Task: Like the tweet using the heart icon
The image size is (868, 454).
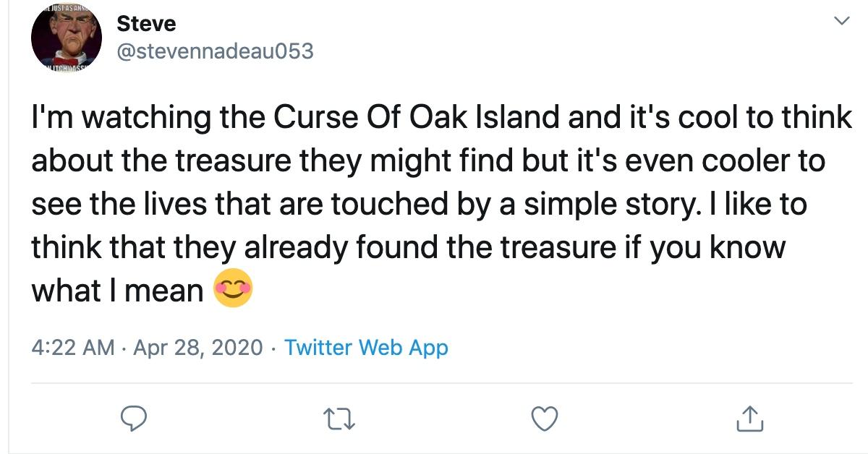Action: [x=545, y=417]
